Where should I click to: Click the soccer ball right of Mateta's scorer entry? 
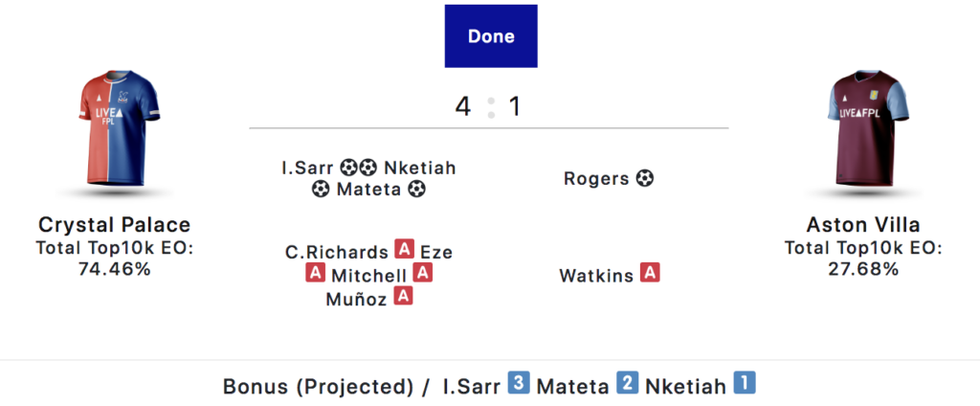click(416, 190)
